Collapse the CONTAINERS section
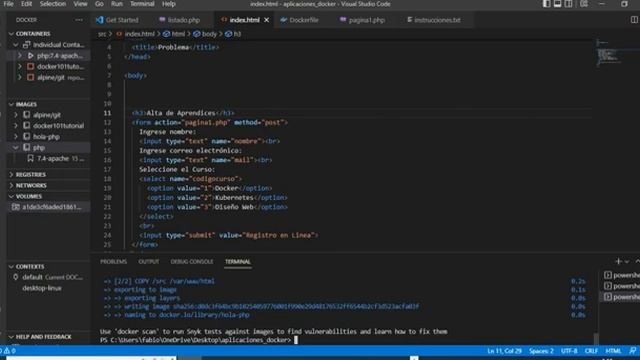This screenshot has width=640, height=360. (x=11, y=34)
